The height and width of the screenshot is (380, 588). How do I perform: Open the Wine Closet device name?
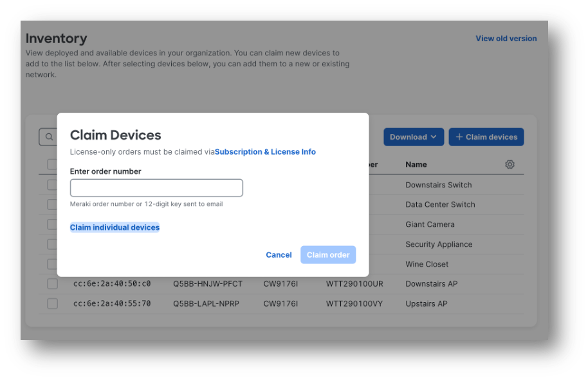427,264
